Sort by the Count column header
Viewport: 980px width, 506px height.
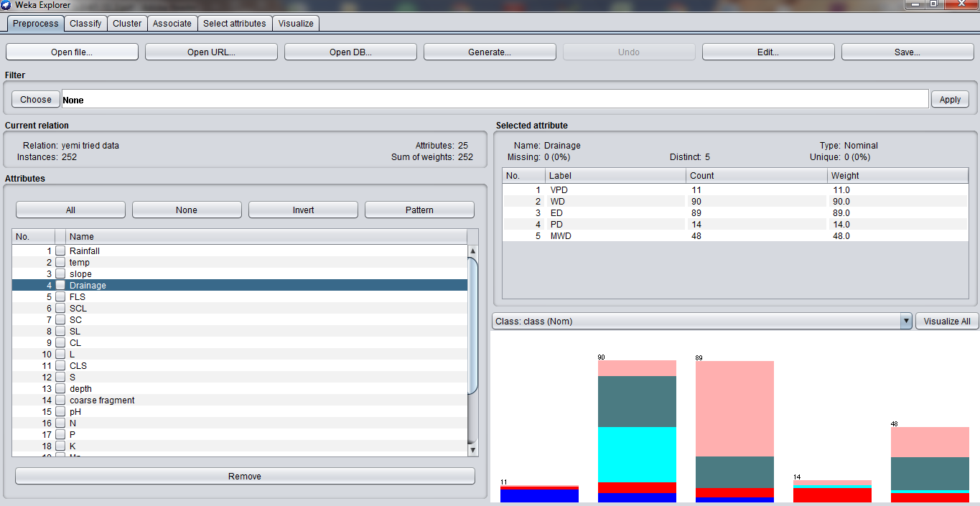point(755,176)
